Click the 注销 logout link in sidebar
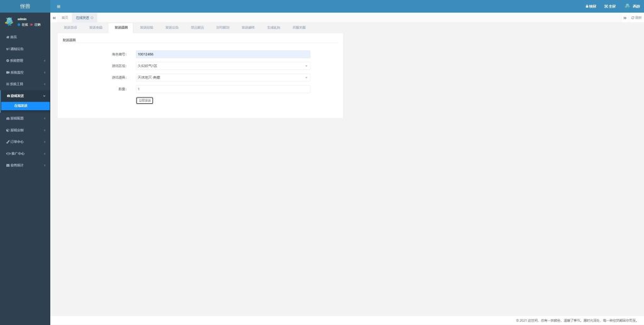This screenshot has height=325, width=644. [x=36, y=25]
